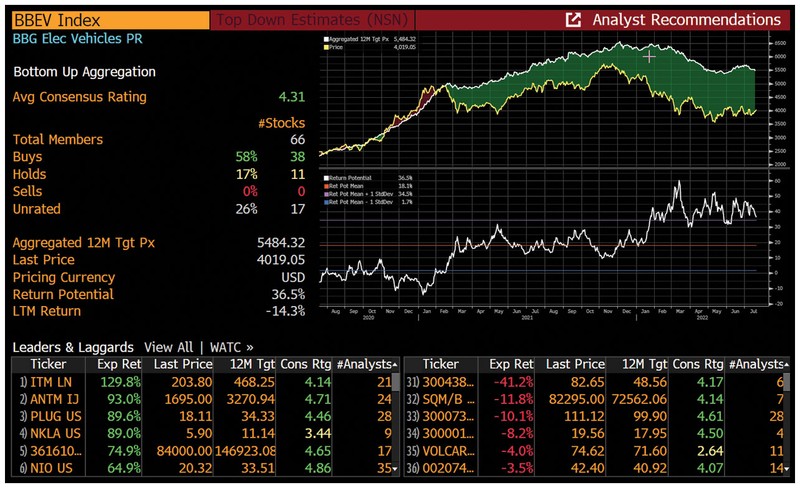This screenshot has width=800, height=488.
Task: Click right table Ticker column header
Action: coord(441,364)
